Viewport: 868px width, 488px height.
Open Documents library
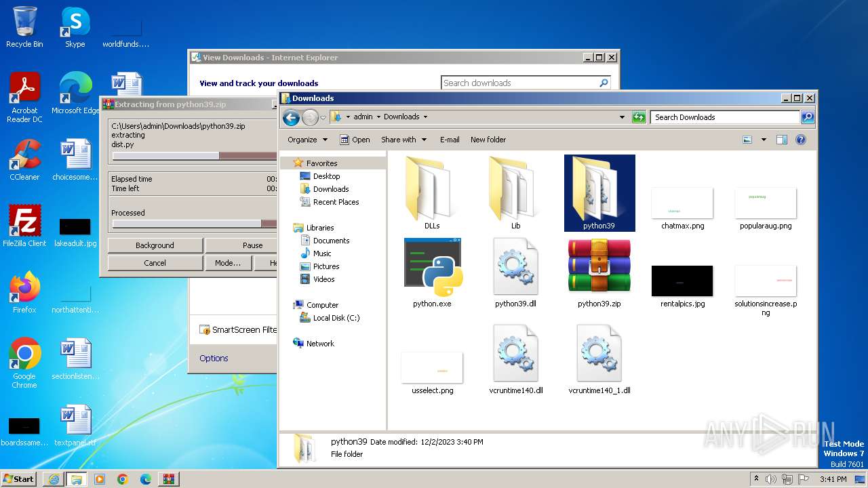(331, 241)
